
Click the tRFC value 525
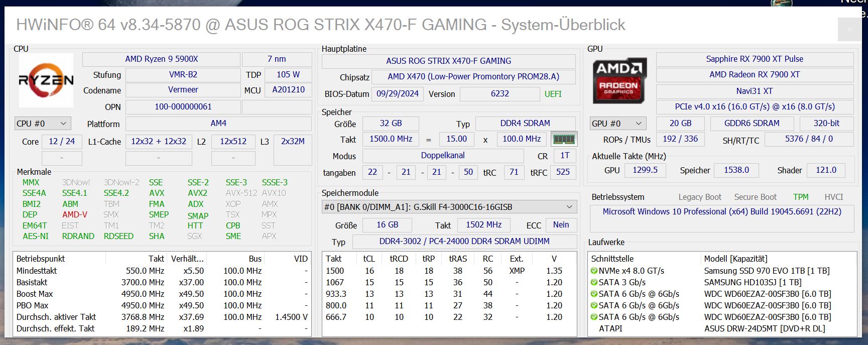pyautogui.click(x=563, y=172)
